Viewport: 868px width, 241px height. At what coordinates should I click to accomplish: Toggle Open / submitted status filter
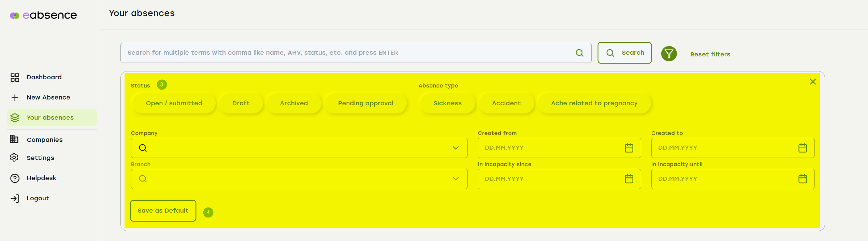point(174,103)
